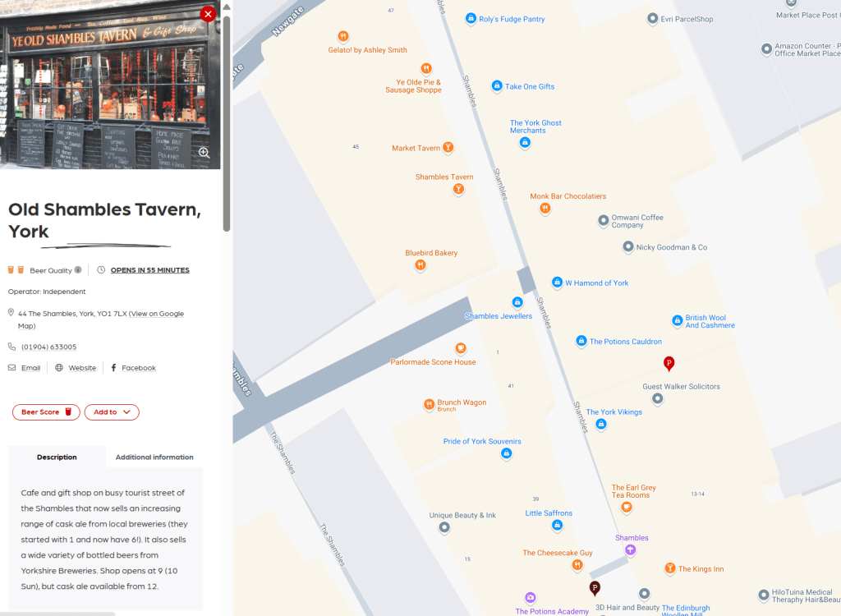The image size is (841, 616).
Task: Select the Description tab
Action: coord(57,457)
